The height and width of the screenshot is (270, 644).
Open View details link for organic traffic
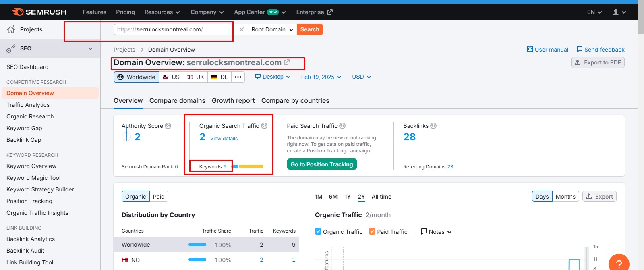point(224,139)
